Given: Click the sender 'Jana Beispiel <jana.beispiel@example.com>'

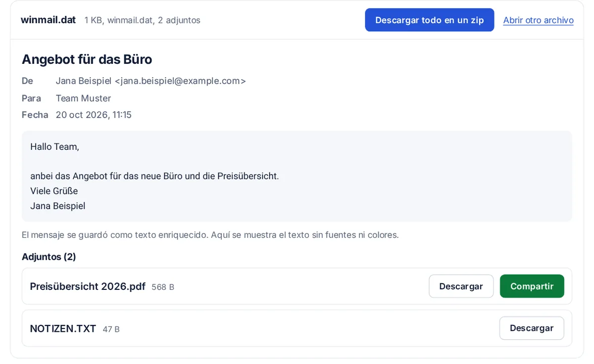Looking at the screenshot, I should pos(150,81).
